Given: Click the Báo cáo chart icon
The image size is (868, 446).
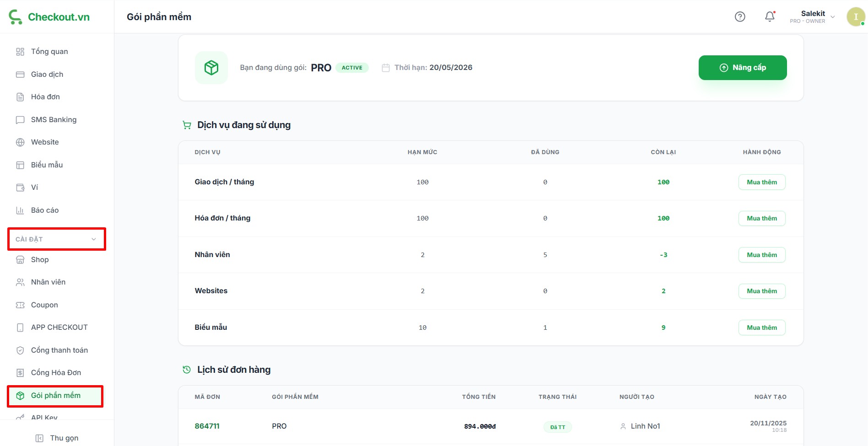Looking at the screenshot, I should [20, 210].
